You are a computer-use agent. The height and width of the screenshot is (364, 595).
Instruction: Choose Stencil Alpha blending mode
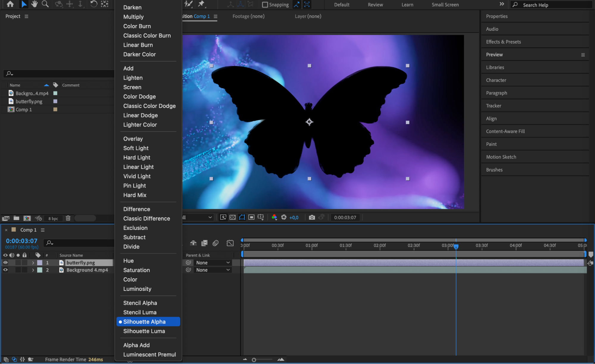pos(140,303)
